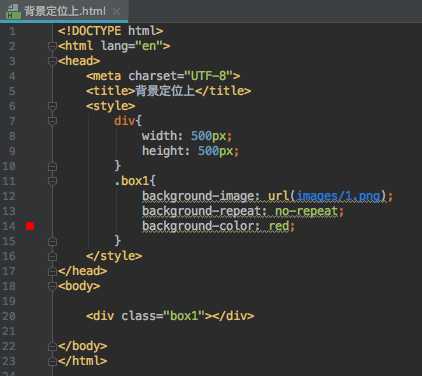
Task: Click the background-repeat property name
Action: pos(202,211)
